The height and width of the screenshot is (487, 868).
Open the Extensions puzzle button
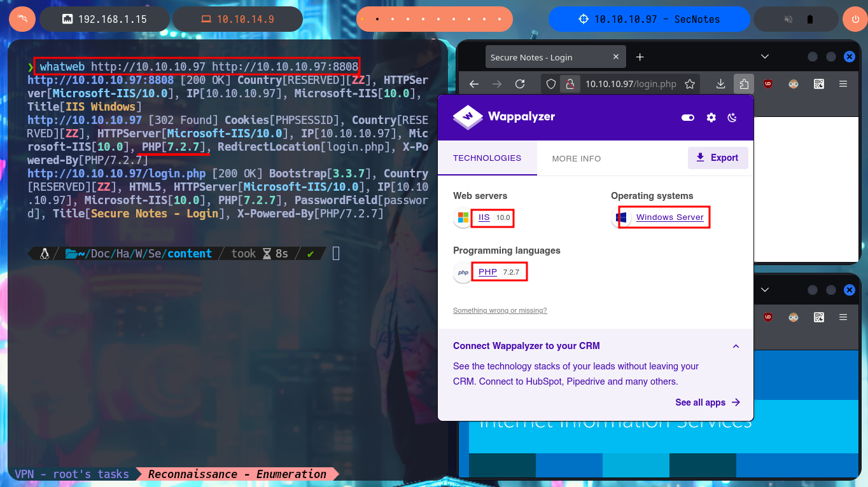[x=743, y=84]
